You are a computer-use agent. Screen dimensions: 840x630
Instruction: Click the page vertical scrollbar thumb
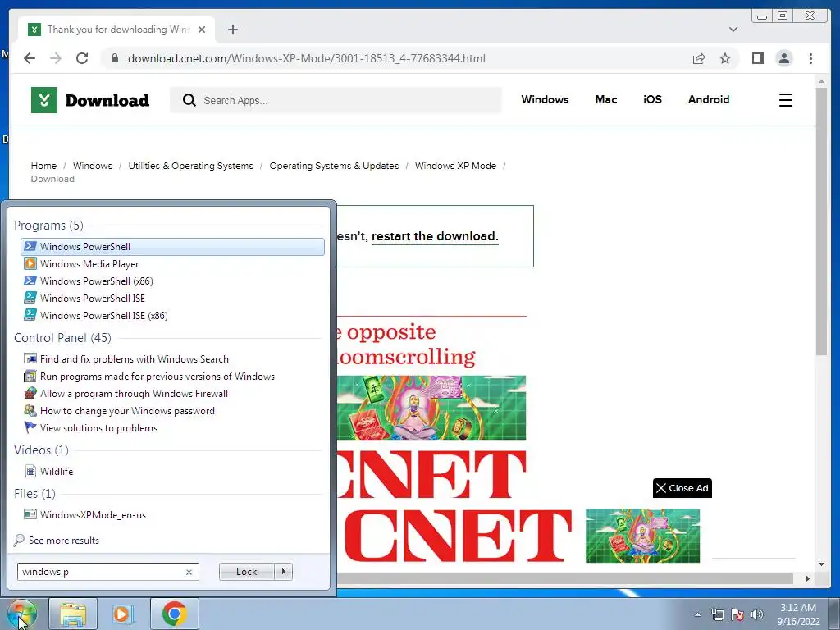click(x=821, y=221)
